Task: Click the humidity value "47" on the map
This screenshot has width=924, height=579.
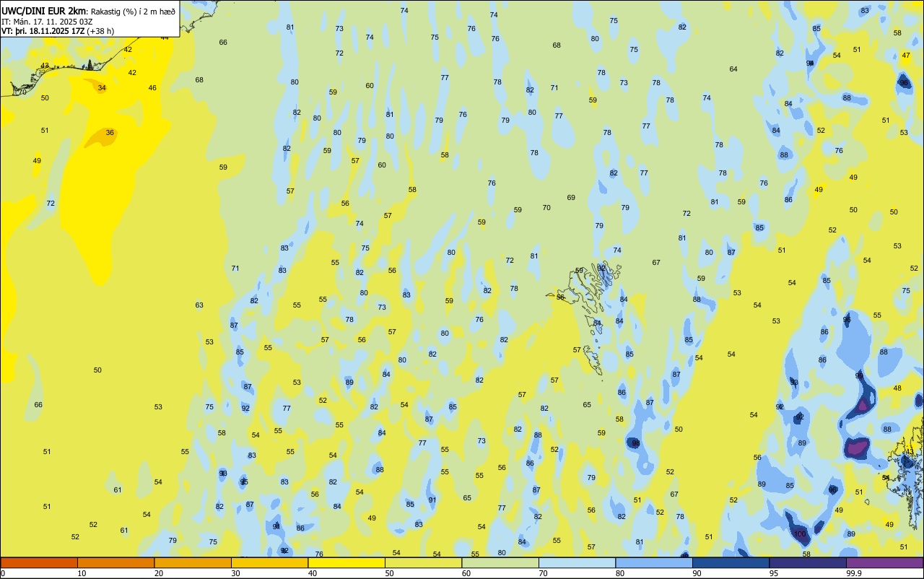Action: tap(906, 56)
